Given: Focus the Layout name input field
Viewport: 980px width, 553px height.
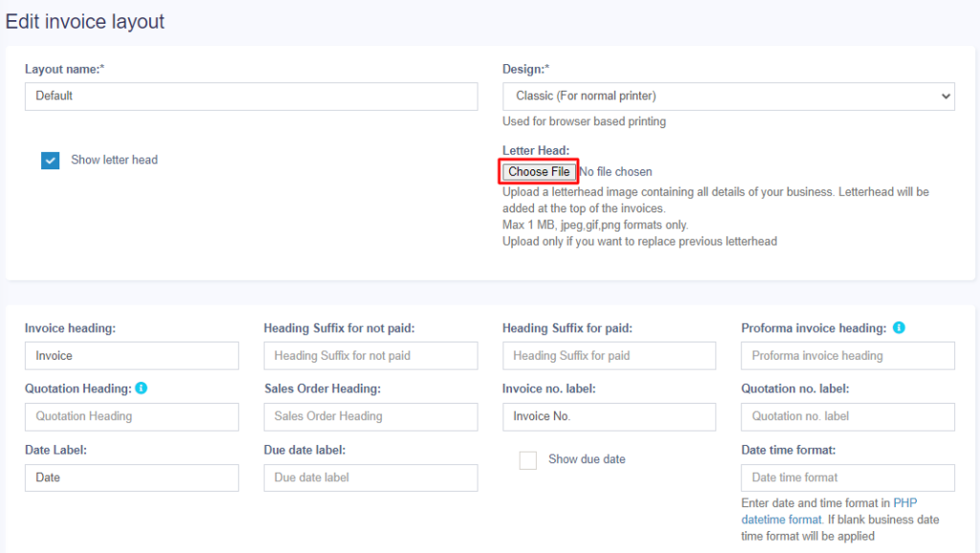Looking at the screenshot, I should click(x=251, y=96).
